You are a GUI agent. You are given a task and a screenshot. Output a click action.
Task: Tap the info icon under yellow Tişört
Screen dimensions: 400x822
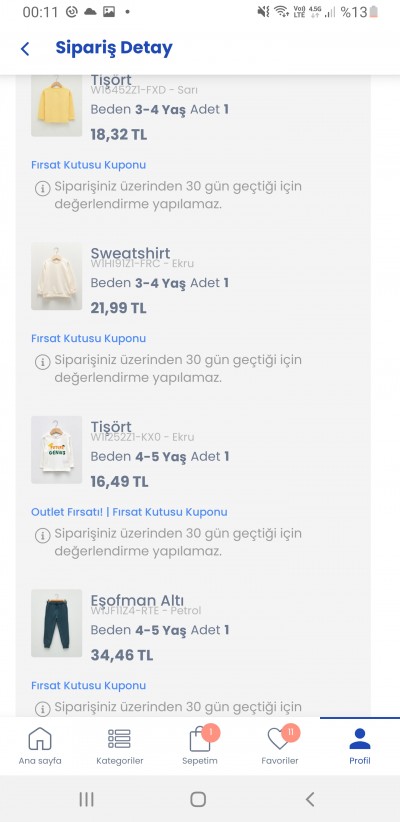42,188
